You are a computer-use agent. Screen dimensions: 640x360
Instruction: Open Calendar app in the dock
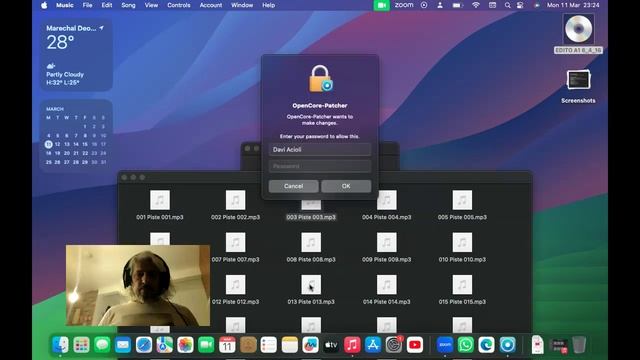227,345
